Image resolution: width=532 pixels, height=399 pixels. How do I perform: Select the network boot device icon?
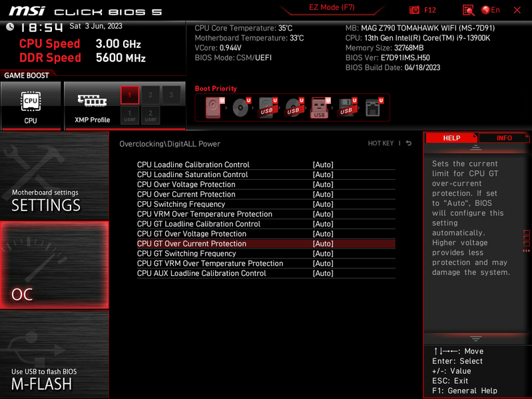(x=374, y=107)
